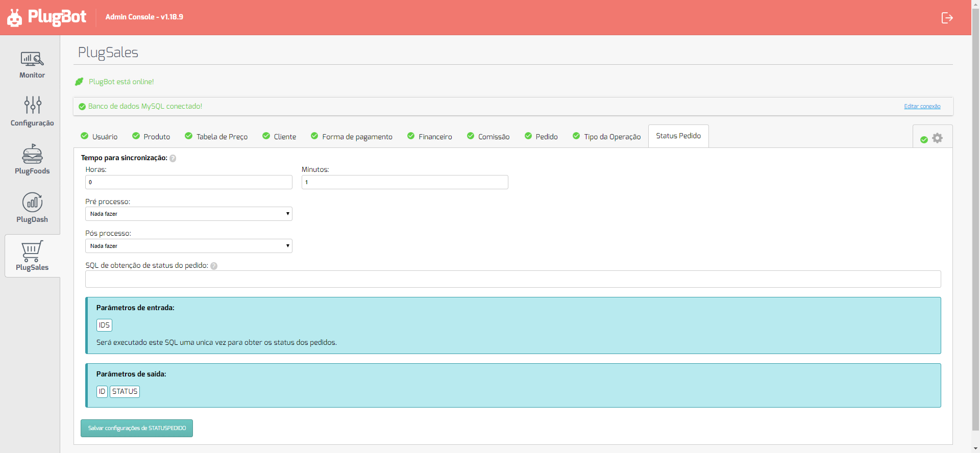
Task: Switch to the Produto tab
Action: [151, 136]
